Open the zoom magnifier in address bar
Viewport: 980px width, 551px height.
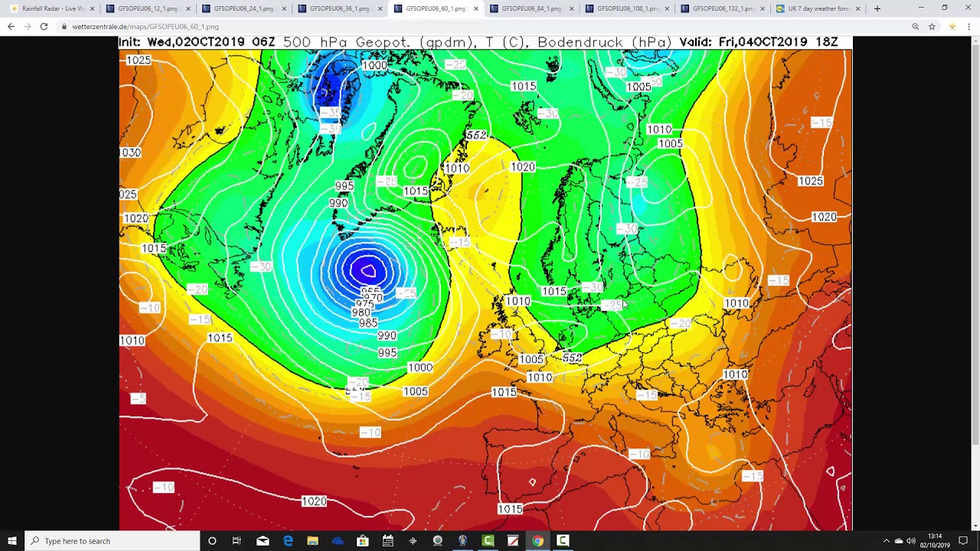point(915,26)
